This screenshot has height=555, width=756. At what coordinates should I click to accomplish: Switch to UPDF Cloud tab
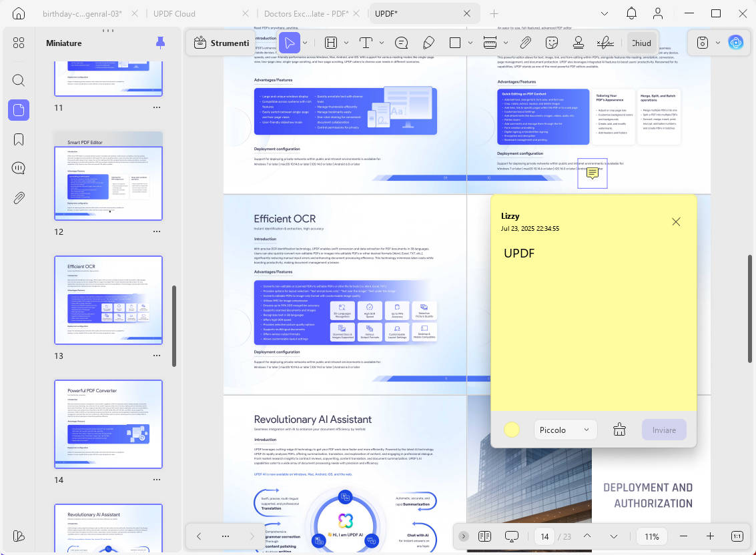click(x=174, y=13)
